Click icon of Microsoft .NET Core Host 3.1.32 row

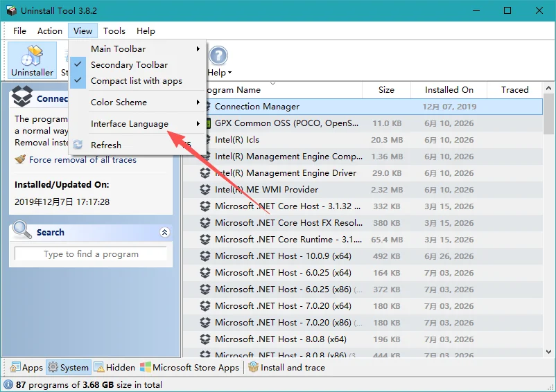(205, 206)
